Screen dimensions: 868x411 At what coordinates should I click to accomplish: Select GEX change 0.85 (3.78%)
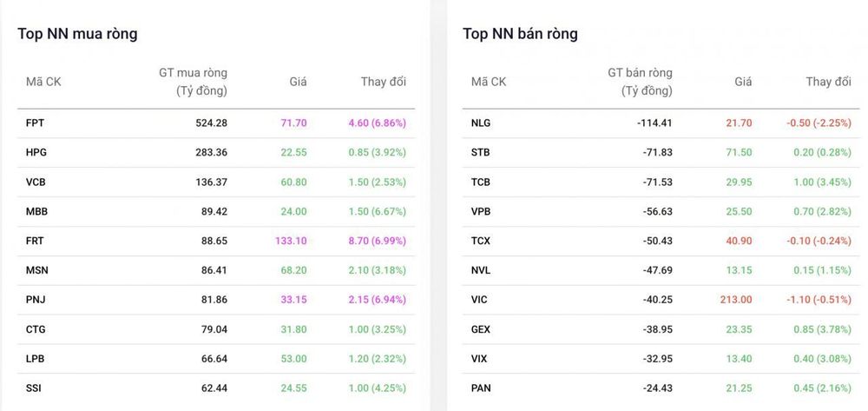pyautogui.click(x=822, y=329)
